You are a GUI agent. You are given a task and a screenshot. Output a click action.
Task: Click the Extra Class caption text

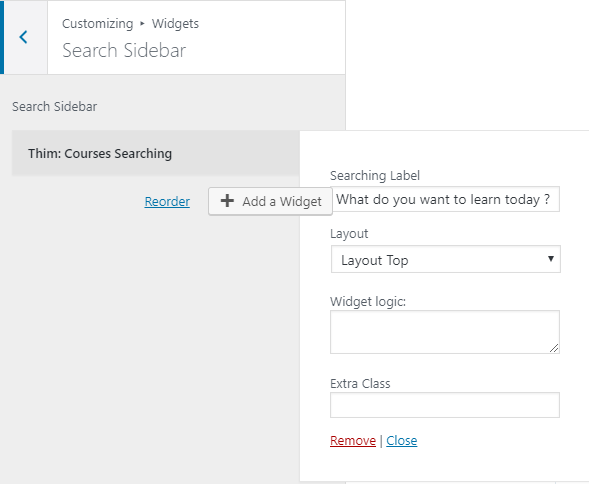(x=360, y=384)
